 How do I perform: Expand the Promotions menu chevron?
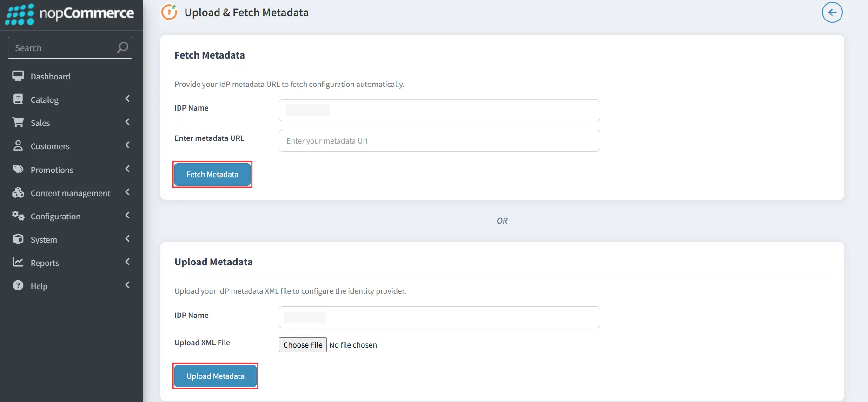(127, 169)
